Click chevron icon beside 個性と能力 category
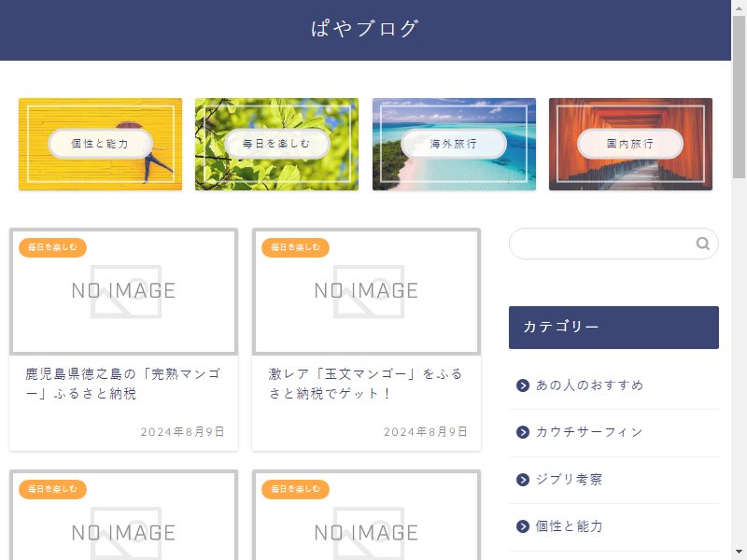 (523, 526)
